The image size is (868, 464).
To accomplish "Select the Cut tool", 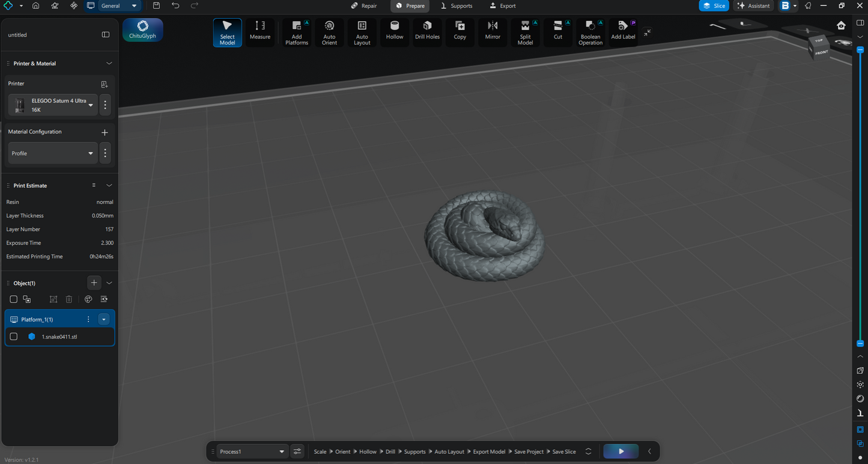I will [558, 32].
